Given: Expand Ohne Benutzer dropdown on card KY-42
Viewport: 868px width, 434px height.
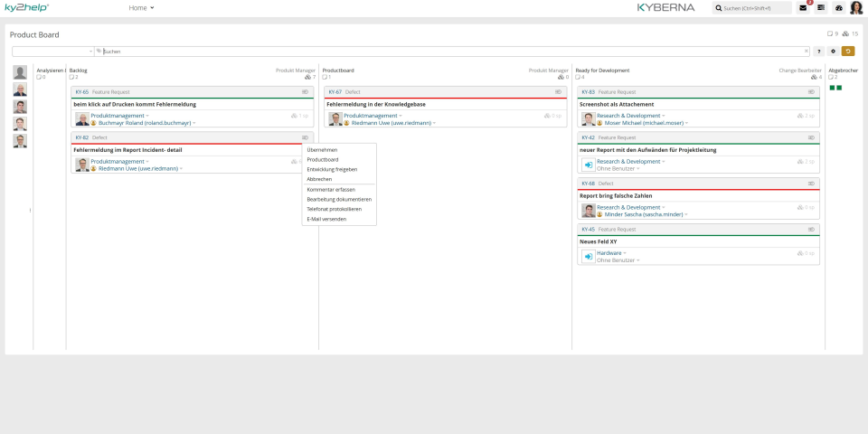Looking at the screenshot, I should (x=637, y=168).
